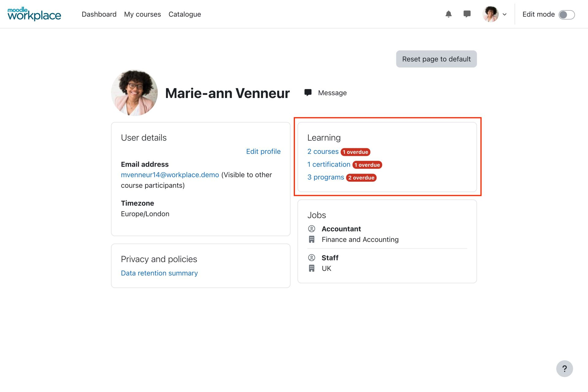
Task: Click the Moodle Workplace logo
Action: pyautogui.click(x=34, y=14)
